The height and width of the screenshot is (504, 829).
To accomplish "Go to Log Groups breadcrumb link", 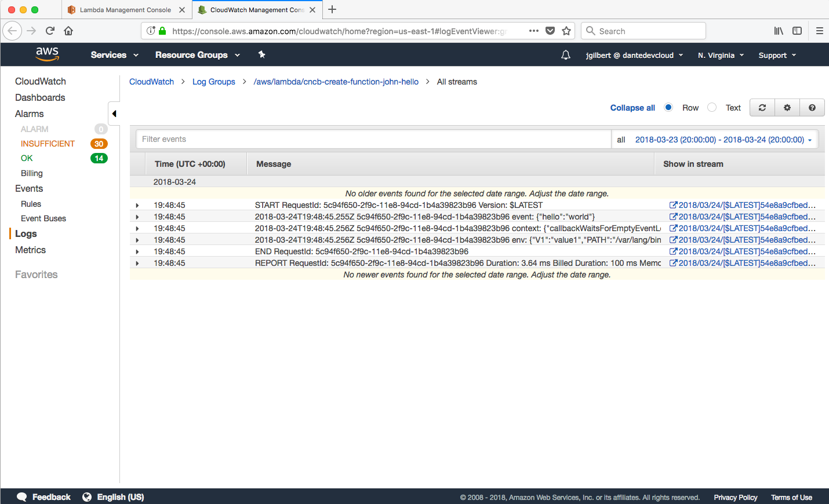I will point(213,82).
